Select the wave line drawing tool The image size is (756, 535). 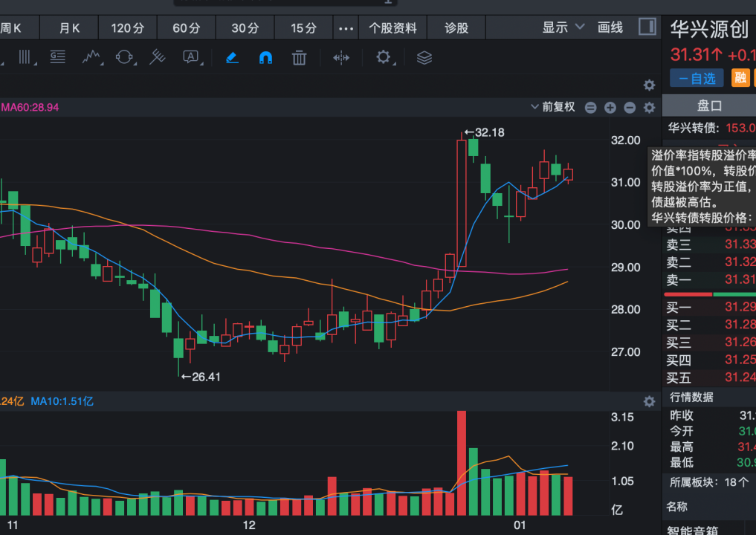(x=92, y=57)
